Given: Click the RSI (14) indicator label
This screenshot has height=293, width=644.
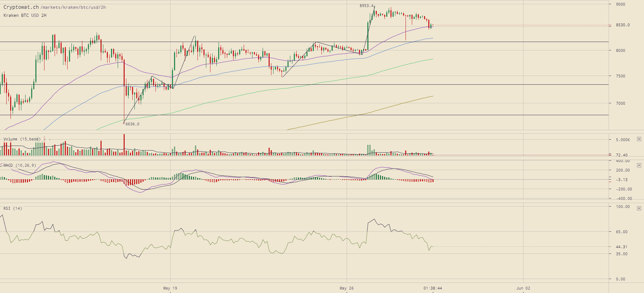Looking at the screenshot, I should click(13, 208).
